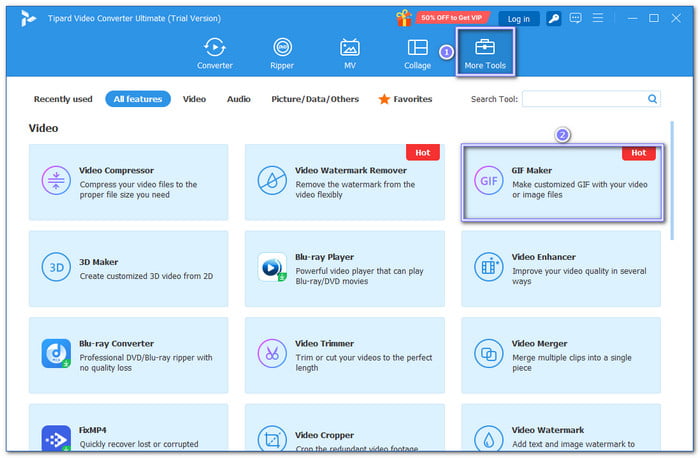
Task: Click the Log in button
Action: 518,19
